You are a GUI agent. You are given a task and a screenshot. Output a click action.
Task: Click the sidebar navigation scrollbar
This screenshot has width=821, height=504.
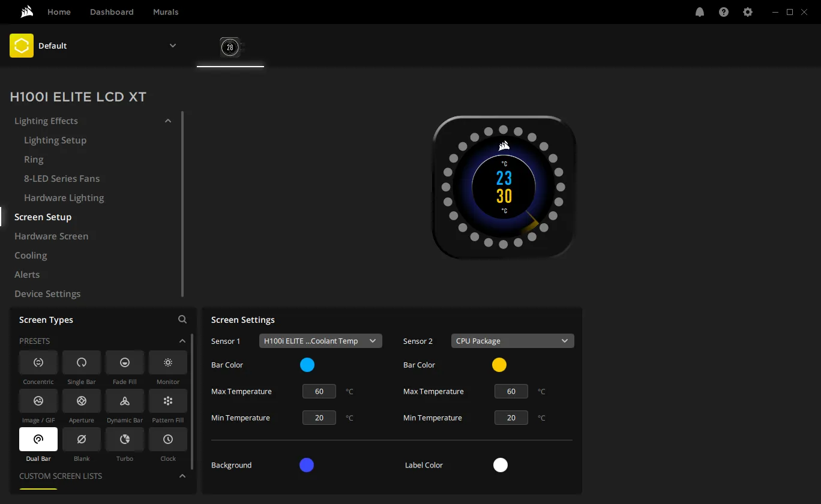click(x=182, y=204)
